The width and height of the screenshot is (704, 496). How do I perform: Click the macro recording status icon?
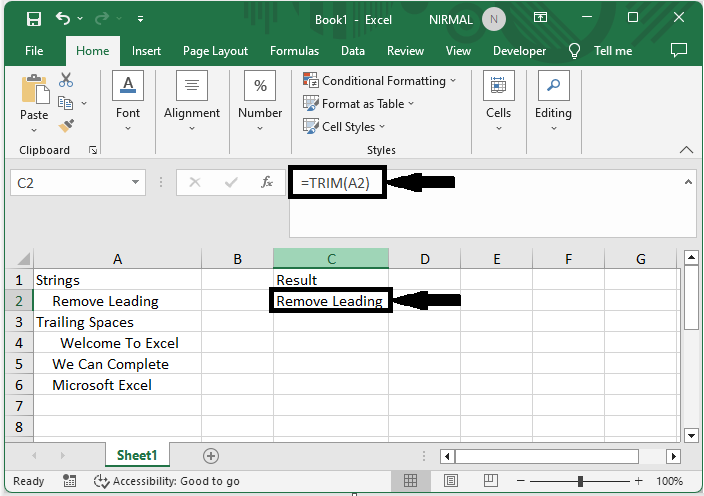coord(69,481)
